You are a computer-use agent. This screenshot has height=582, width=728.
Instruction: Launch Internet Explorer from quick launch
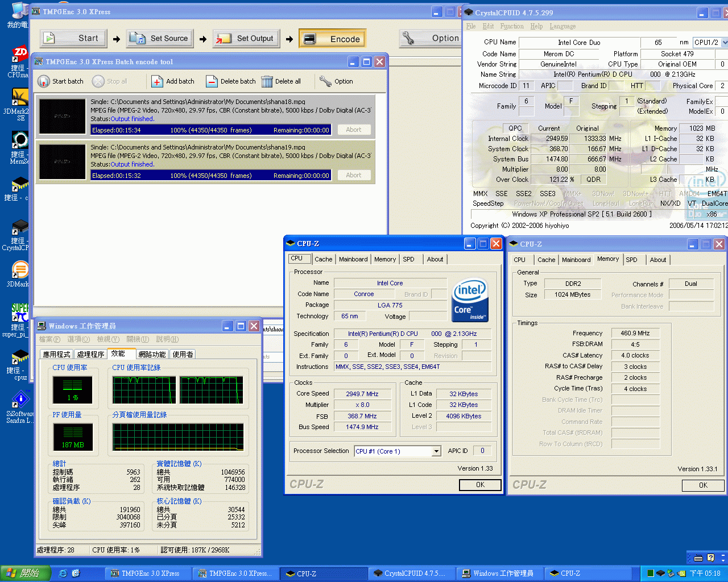tap(63, 573)
